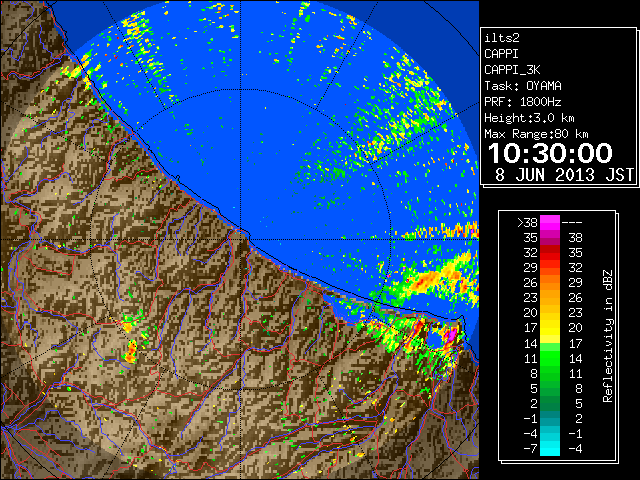Click the 'Task: OYAMA' line

[x=523, y=86]
